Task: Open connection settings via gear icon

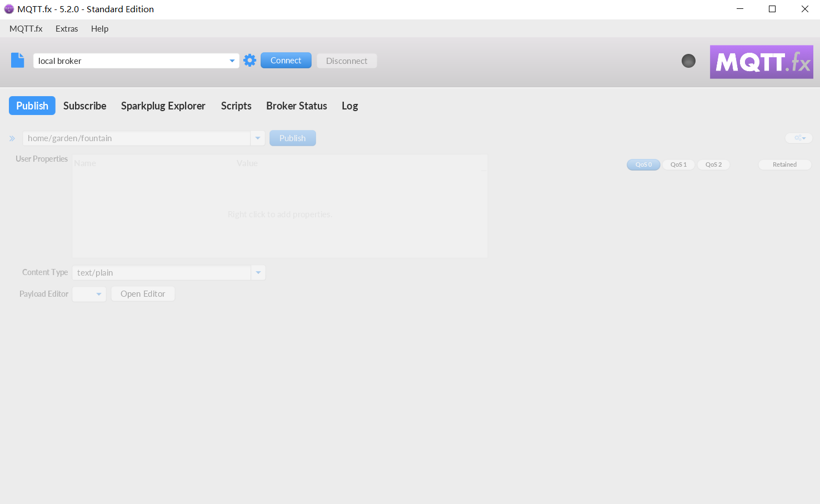Action: point(250,61)
